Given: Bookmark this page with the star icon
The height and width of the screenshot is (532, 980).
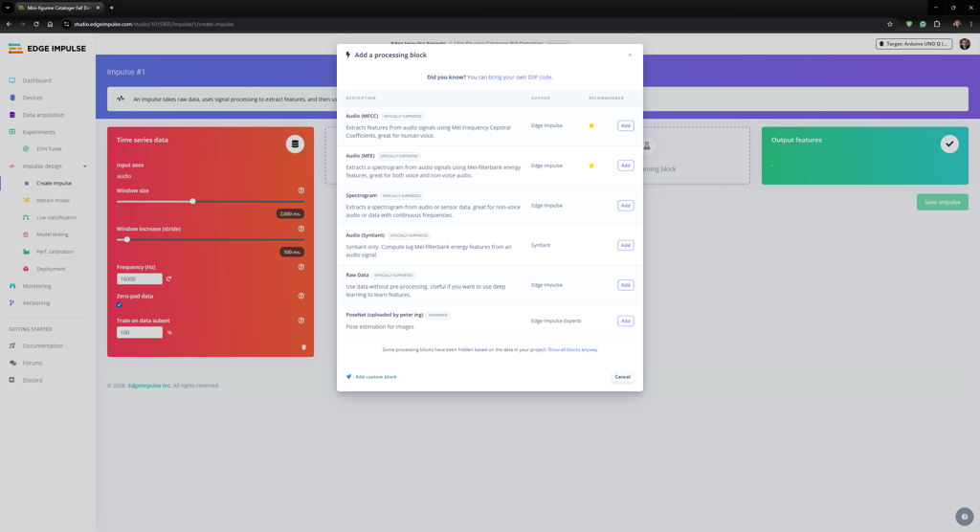Looking at the screenshot, I should [x=890, y=24].
